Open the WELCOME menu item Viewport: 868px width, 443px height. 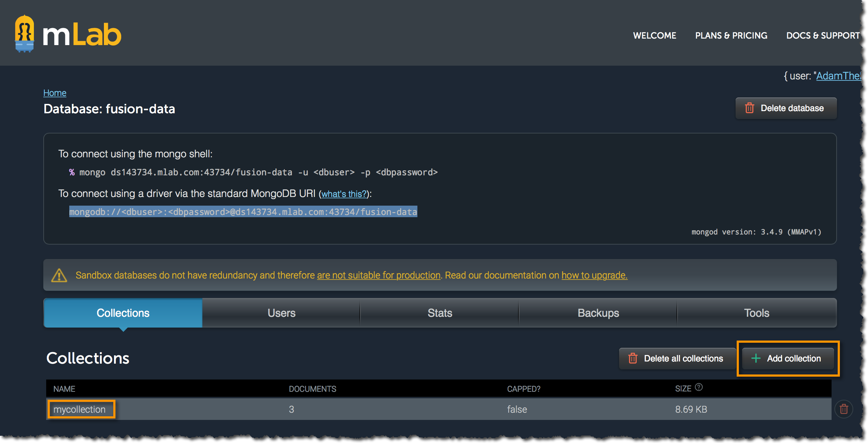click(654, 35)
